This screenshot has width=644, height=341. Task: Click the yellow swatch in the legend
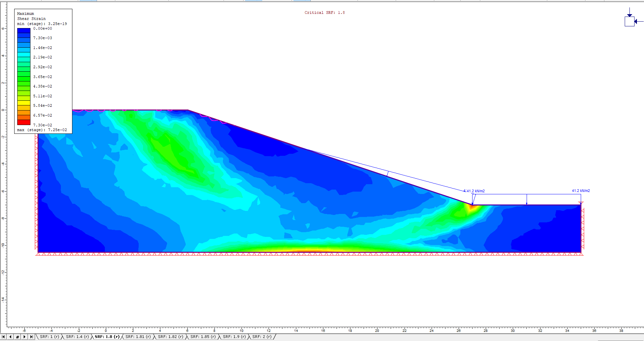pos(24,103)
